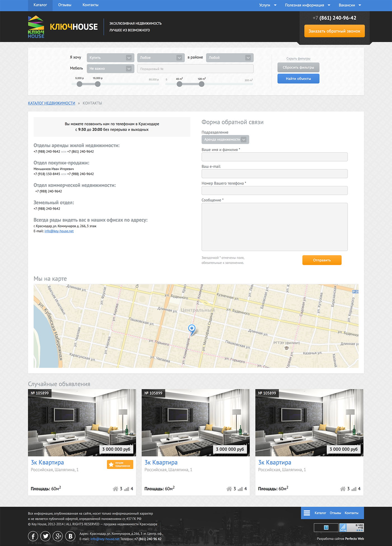Open the second apartment listing photo
Screen dimensions: 392x546
click(x=196, y=423)
